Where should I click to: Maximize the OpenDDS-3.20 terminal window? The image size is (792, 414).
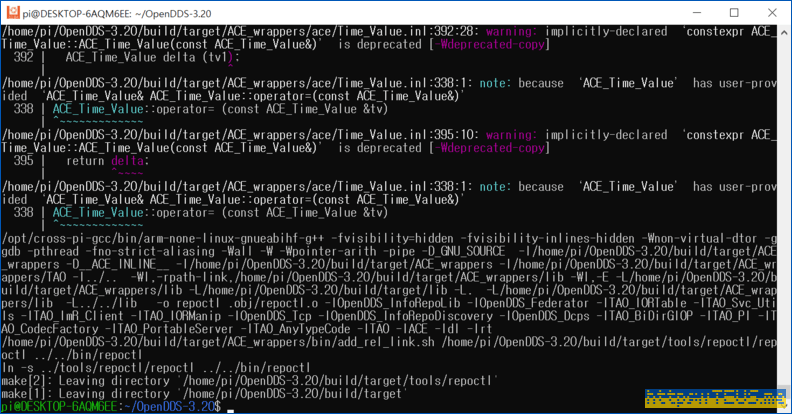[734, 13]
